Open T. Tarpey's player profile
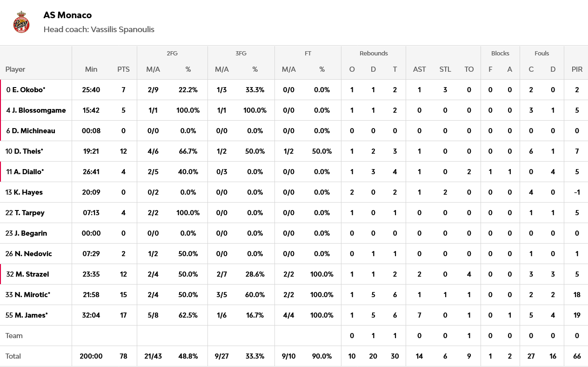The height and width of the screenshot is (367, 588). [29, 213]
